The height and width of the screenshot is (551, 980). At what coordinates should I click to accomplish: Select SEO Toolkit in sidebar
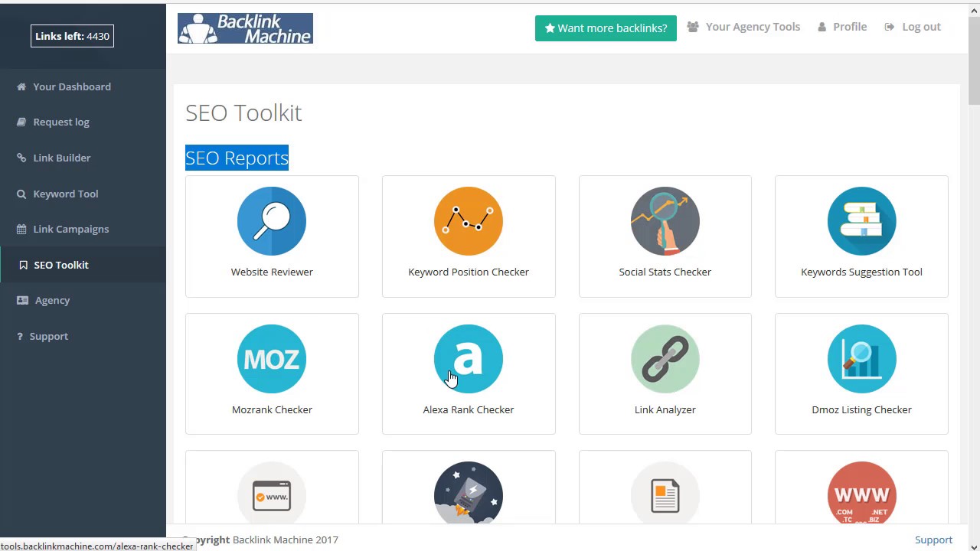[61, 265]
